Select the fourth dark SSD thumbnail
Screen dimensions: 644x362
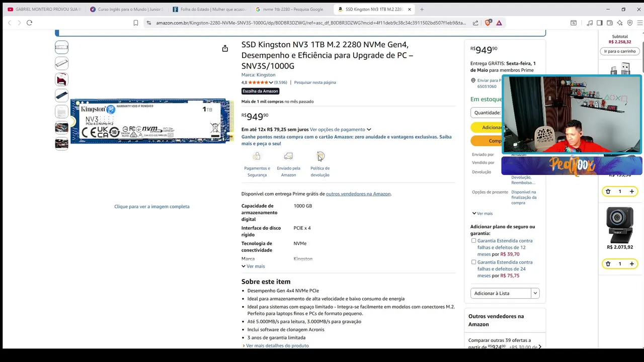[61, 96]
